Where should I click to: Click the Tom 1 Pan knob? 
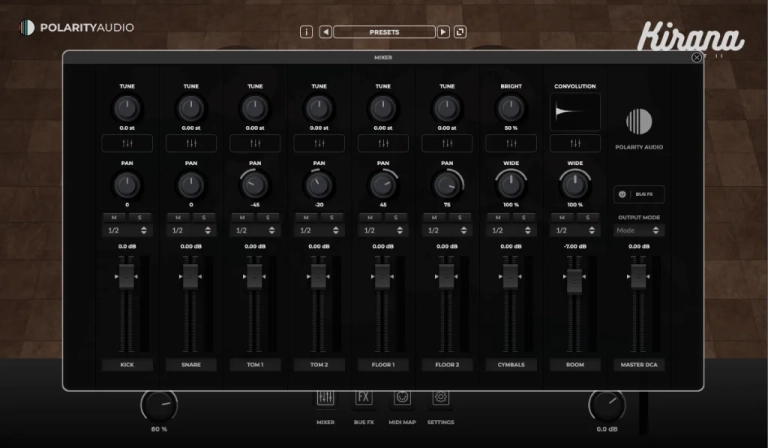pyautogui.click(x=255, y=185)
